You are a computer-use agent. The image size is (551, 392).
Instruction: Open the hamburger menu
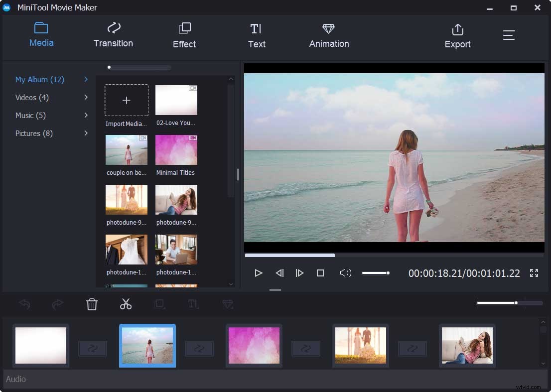[509, 35]
